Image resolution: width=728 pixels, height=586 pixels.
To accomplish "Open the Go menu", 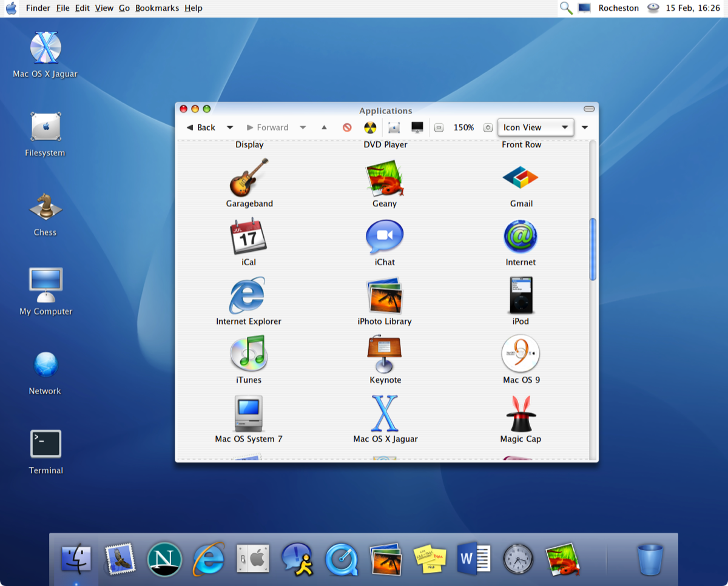I will [x=124, y=8].
